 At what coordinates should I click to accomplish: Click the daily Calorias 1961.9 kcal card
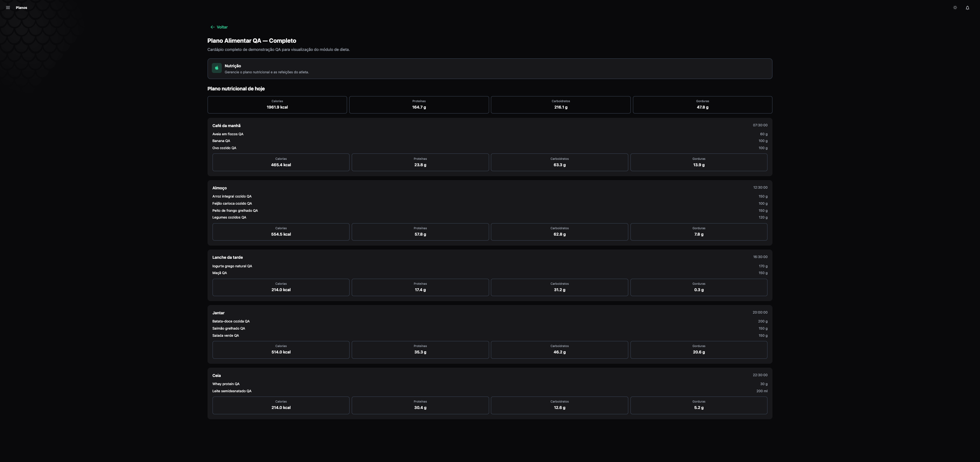[x=277, y=105]
